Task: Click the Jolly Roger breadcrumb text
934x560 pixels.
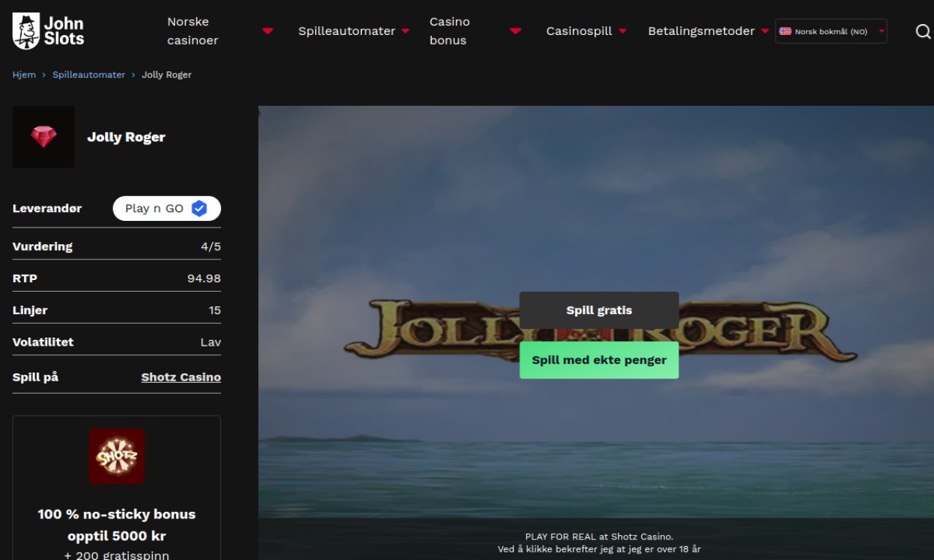Action: pyautogui.click(x=166, y=75)
